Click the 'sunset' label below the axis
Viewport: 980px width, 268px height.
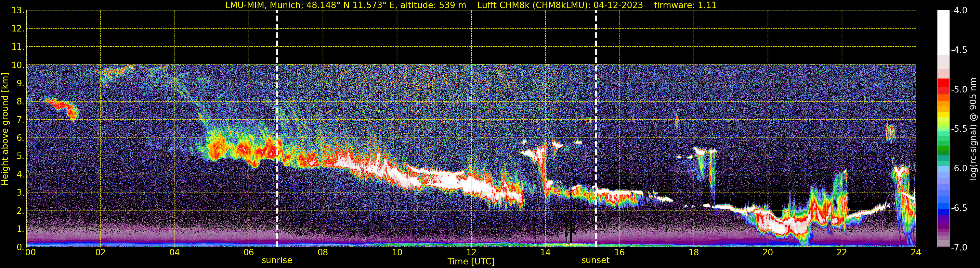tap(595, 261)
